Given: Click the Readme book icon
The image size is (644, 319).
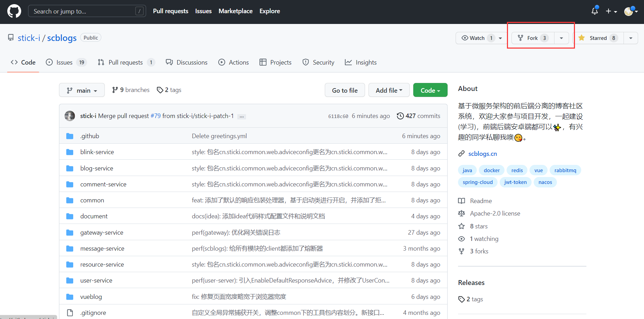Looking at the screenshot, I should pos(461,201).
